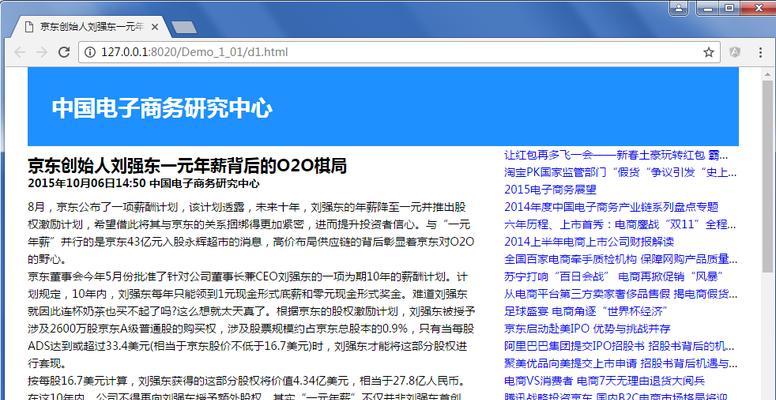Click the vertical scrollbar thumb

coord(768,176)
